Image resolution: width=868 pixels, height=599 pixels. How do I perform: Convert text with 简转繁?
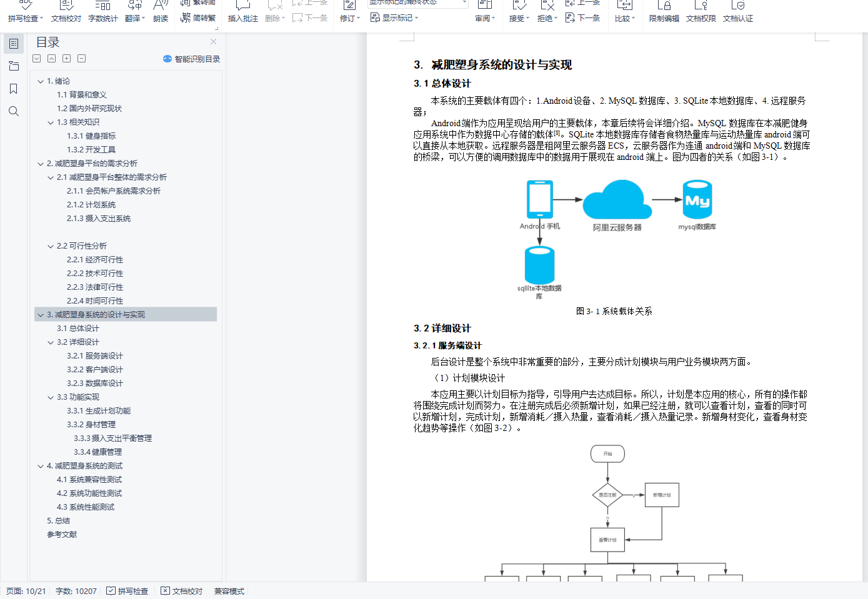tap(198, 18)
